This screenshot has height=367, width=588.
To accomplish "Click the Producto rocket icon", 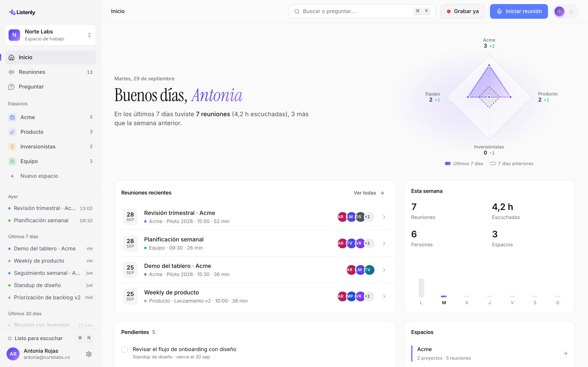I will (12, 132).
